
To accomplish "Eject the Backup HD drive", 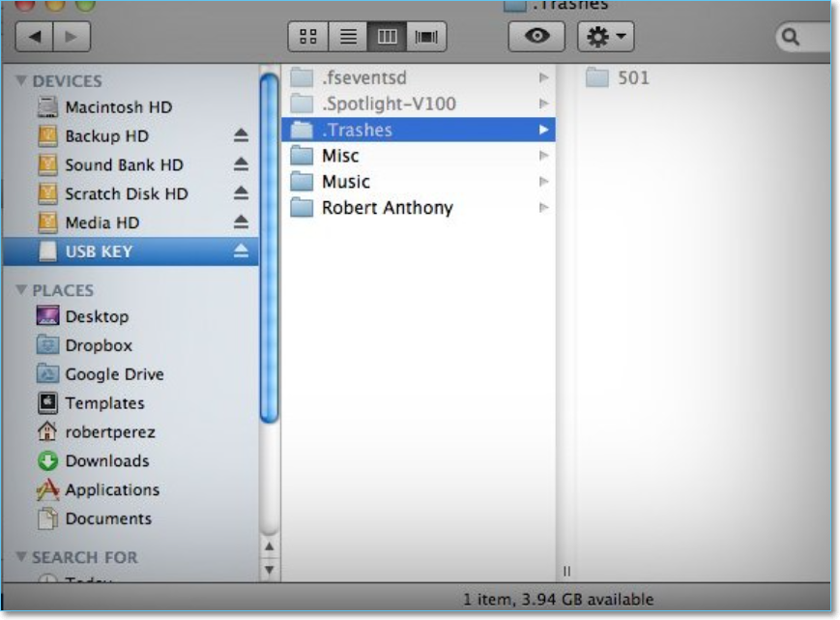I will pyautogui.click(x=241, y=136).
